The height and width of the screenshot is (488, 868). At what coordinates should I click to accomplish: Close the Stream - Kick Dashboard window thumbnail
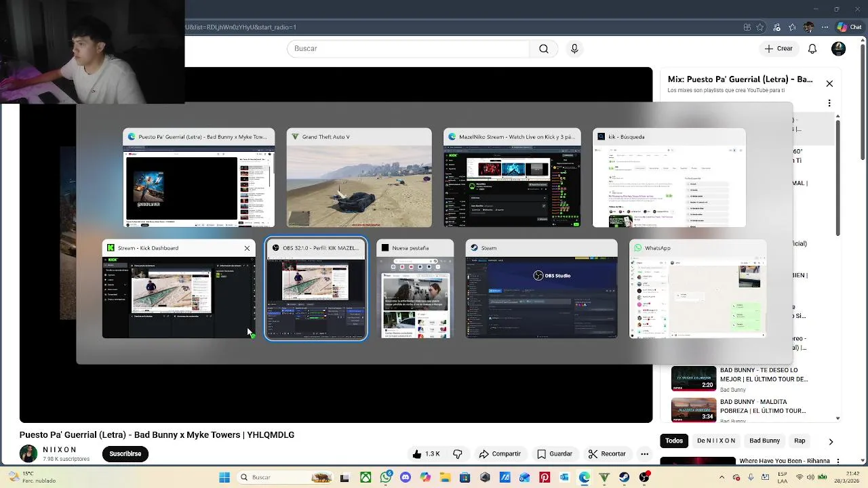(247, 248)
